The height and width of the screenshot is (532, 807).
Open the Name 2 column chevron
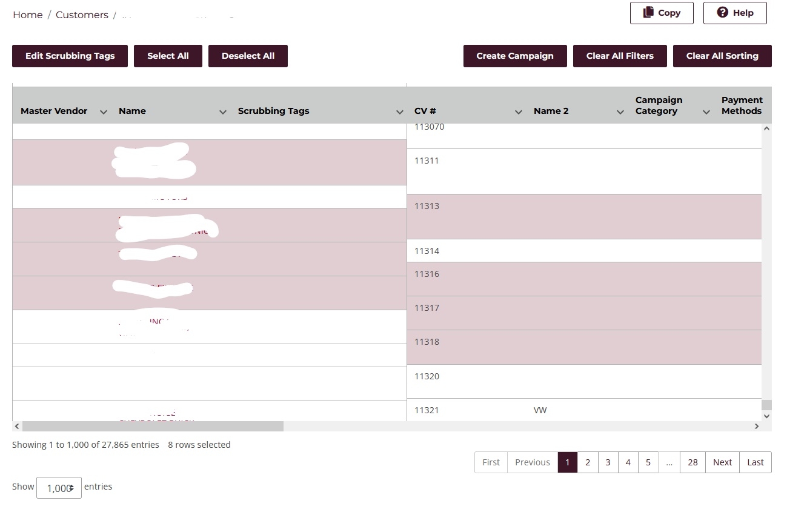620,111
